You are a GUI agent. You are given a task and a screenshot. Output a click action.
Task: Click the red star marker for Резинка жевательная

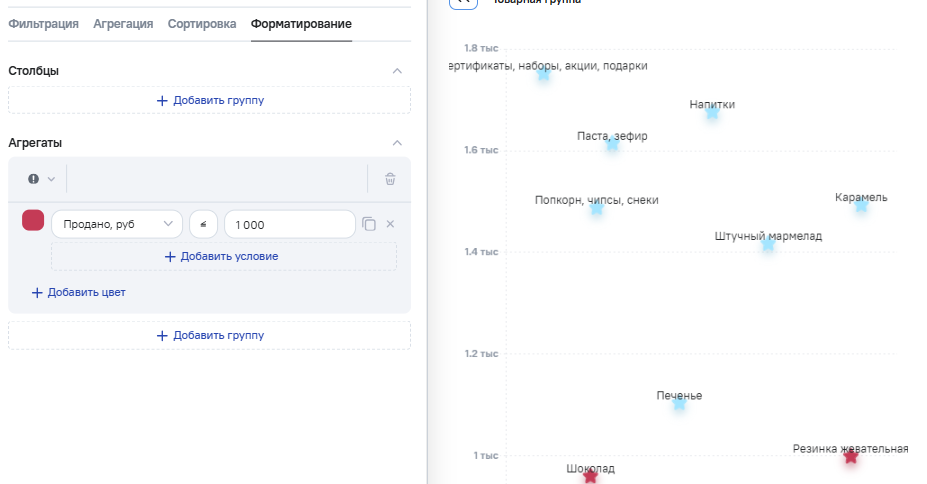(x=850, y=457)
